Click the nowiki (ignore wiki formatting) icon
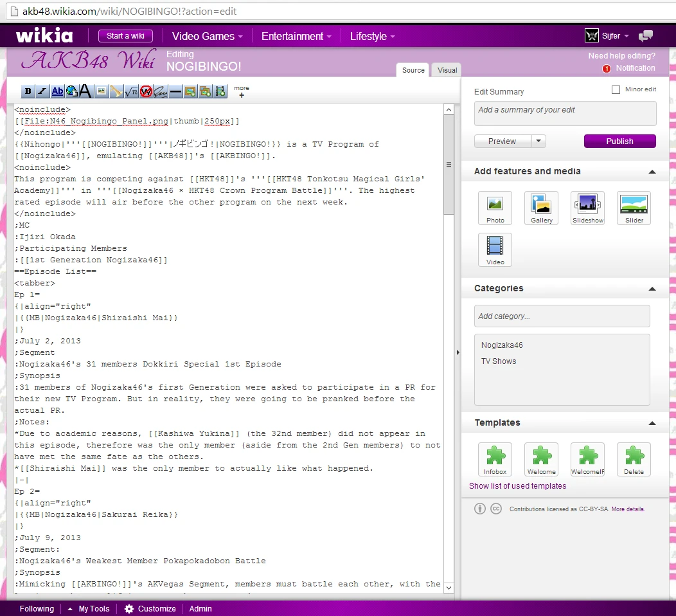This screenshot has width=676, height=616. pos(146,91)
